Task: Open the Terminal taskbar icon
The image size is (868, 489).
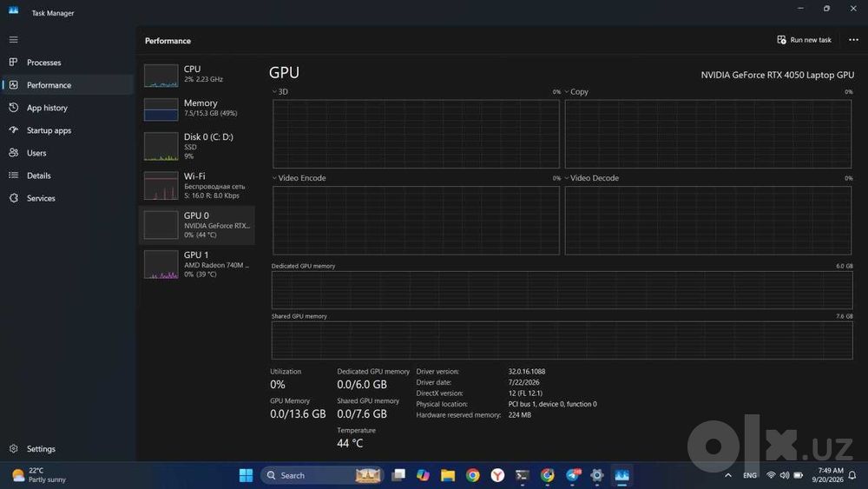Action: coord(522,475)
